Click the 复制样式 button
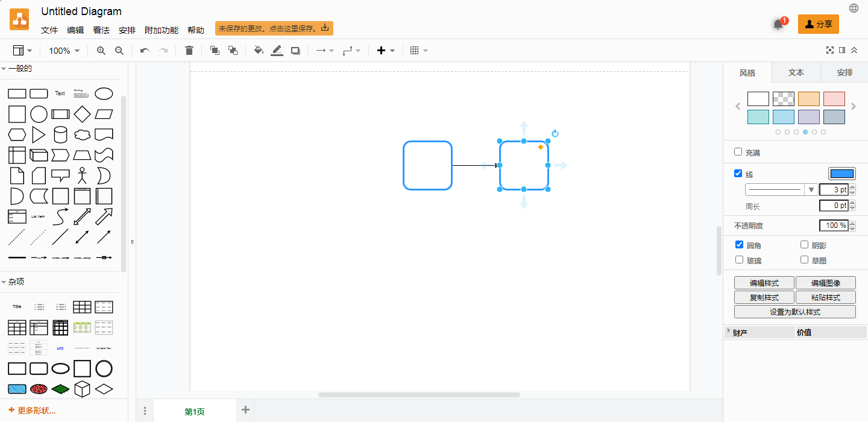The width and height of the screenshot is (868, 422). 764,297
